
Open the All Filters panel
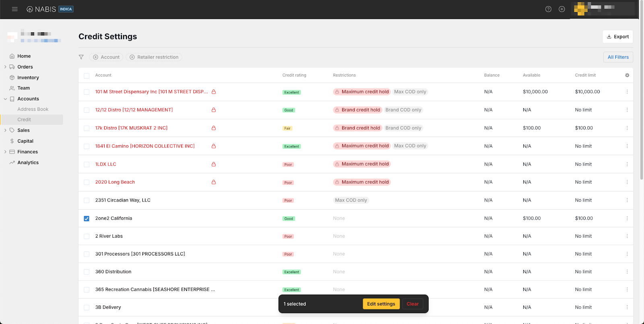pos(618,57)
